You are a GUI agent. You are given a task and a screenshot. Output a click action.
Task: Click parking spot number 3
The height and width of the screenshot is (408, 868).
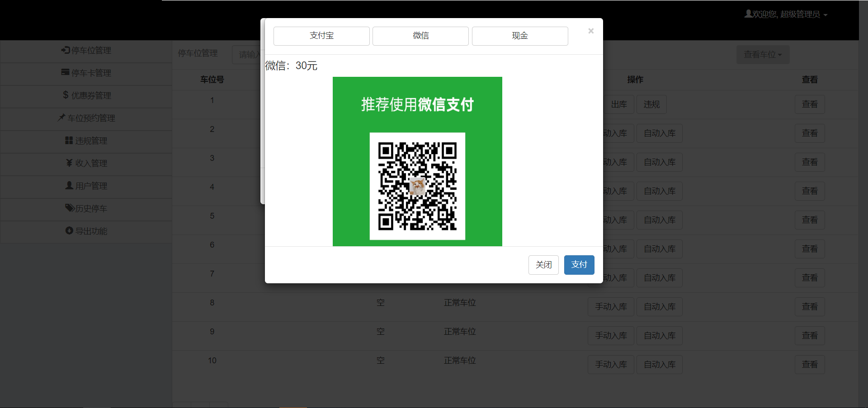(212, 158)
